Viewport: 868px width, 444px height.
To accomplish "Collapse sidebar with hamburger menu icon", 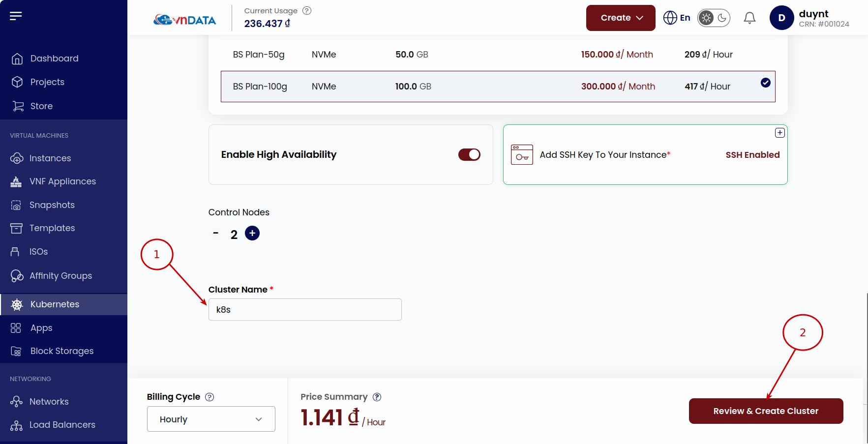I will coord(16,16).
